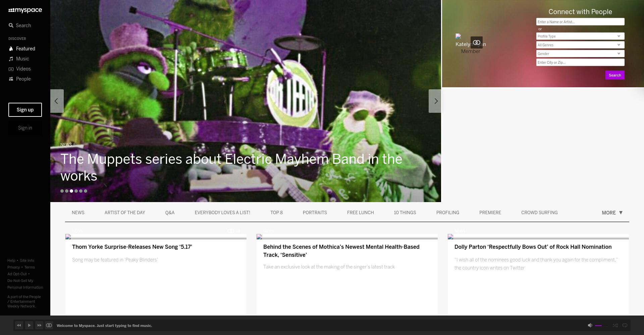
Task: Open the Privacy footer link
Action: [x=14, y=267]
